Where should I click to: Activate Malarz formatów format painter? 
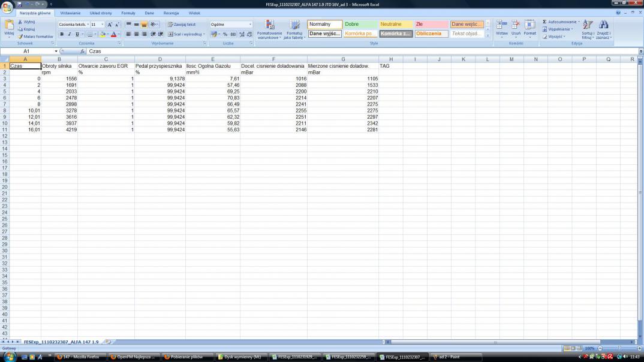(x=35, y=37)
